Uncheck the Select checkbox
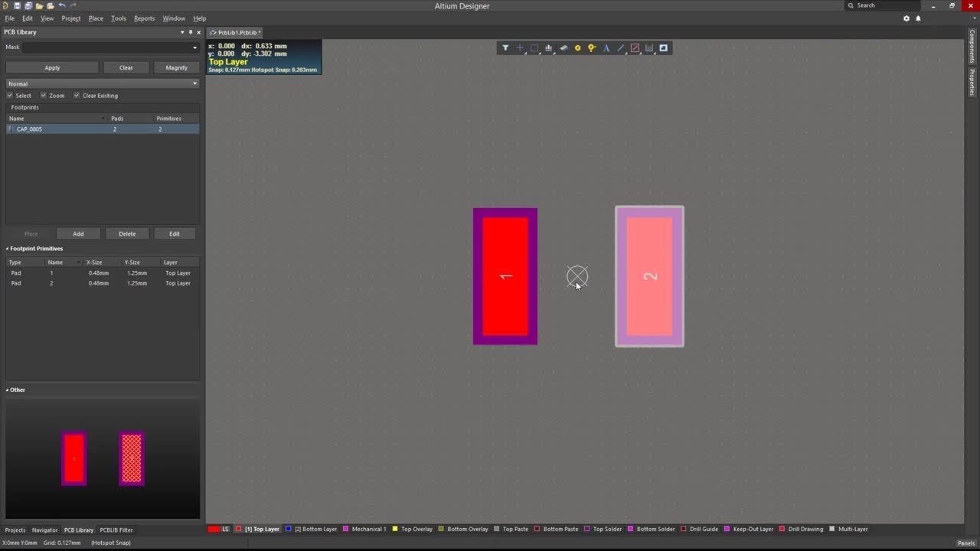980x551 pixels. coord(10,96)
